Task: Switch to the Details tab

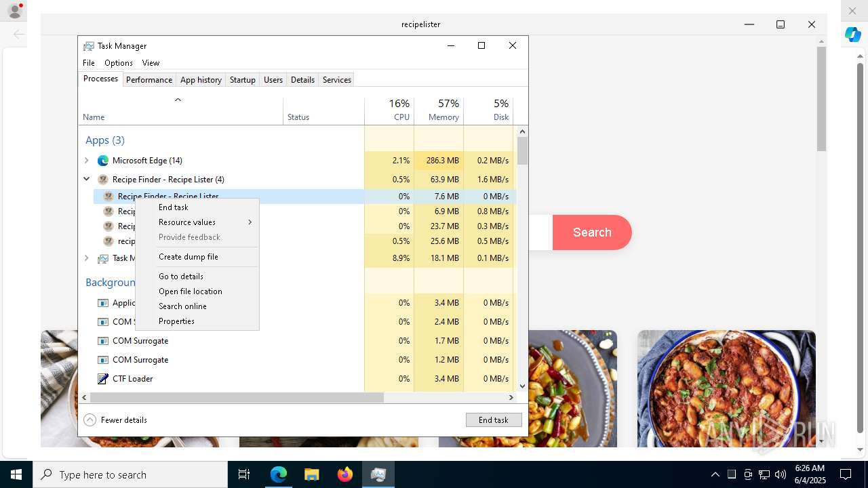Action: tap(302, 80)
